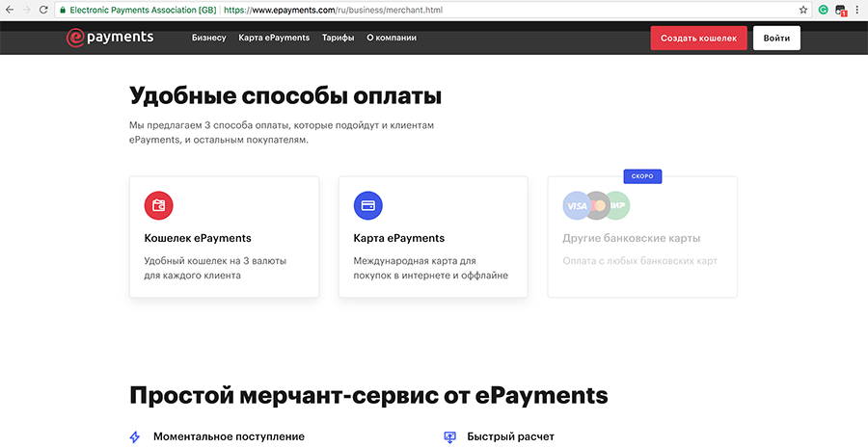Click the Удобный кошелек на 3 валюты description
Viewport: 868px width, 448px height.
tap(215, 268)
